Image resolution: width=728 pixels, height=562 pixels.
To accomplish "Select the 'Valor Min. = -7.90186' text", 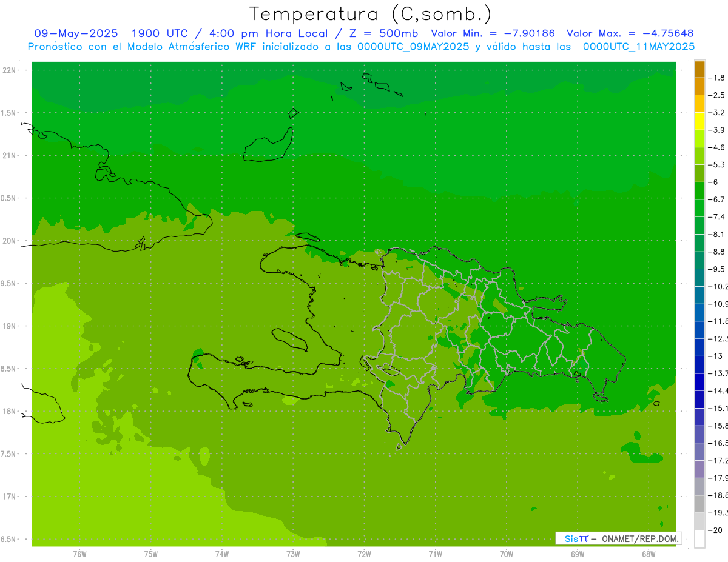I will (x=493, y=33).
